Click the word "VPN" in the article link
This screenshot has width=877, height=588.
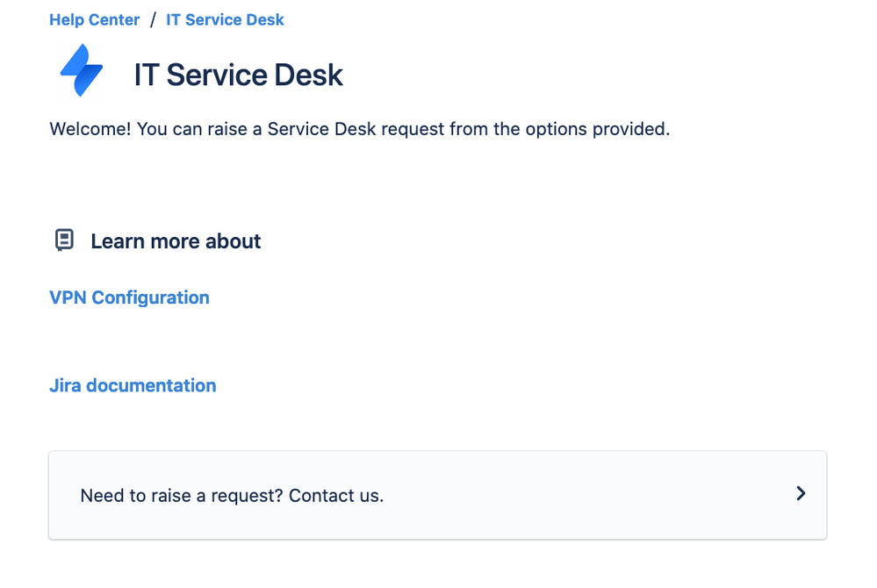(x=68, y=298)
